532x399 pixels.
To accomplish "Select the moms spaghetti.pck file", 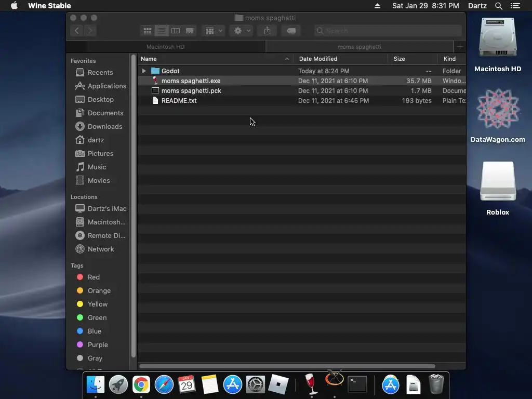I will pyautogui.click(x=191, y=90).
